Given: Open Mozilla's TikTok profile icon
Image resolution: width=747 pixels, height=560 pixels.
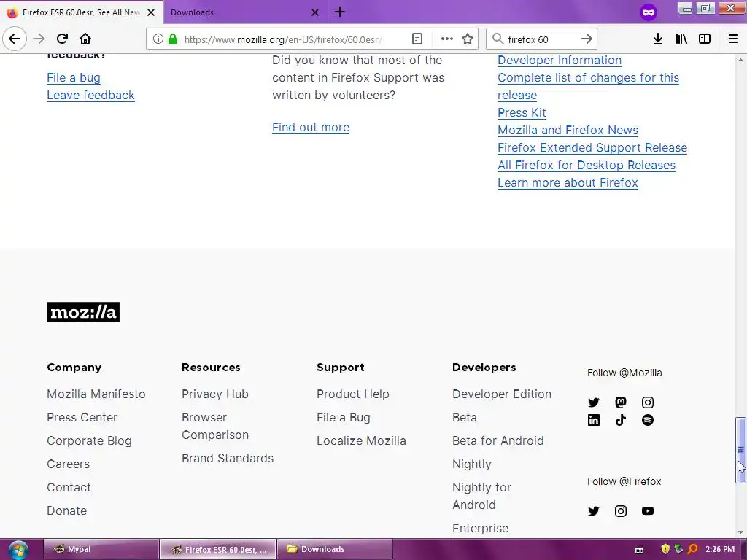Looking at the screenshot, I should pos(621,420).
